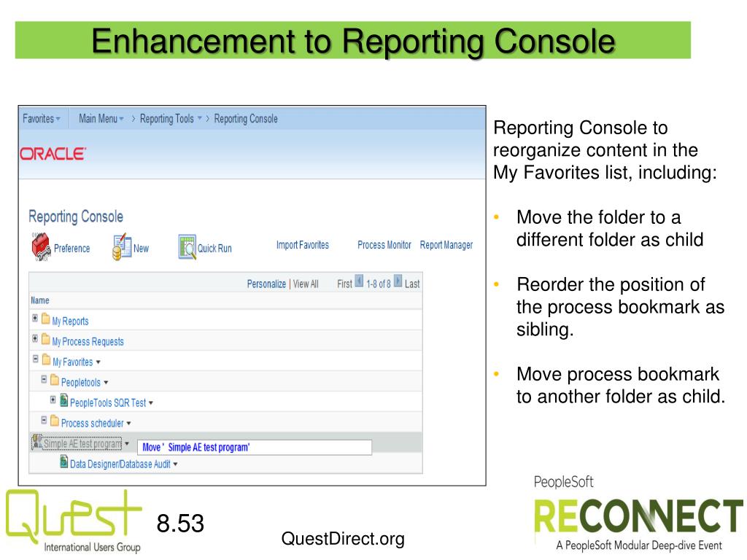Click the 1-8 of 8 row counter

click(379, 284)
